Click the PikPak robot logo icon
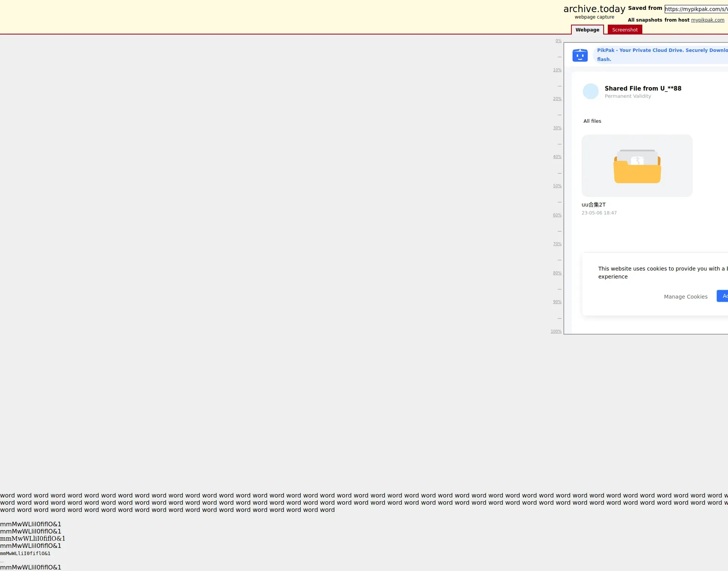 [580, 55]
